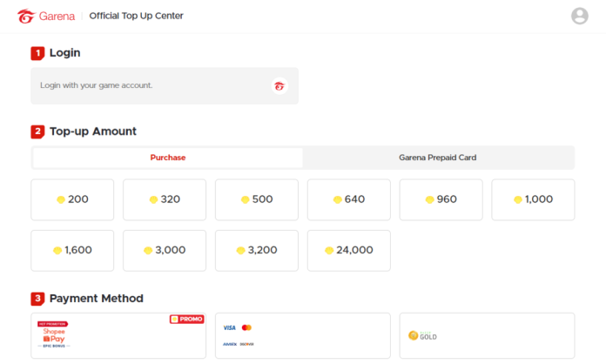This screenshot has height=364, width=606.
Task: Choose the 500 top-up option
Action: click(257, 199)
